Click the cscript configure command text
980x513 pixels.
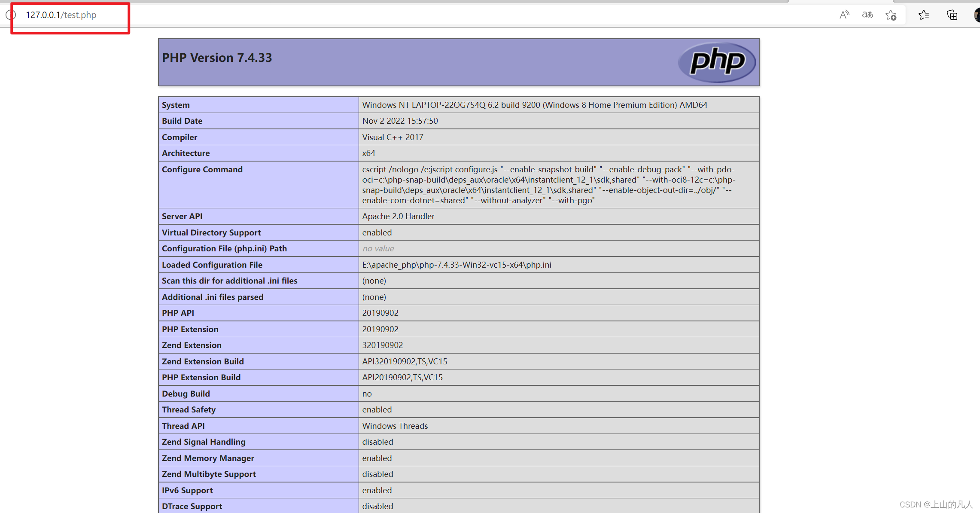[548, 185]
